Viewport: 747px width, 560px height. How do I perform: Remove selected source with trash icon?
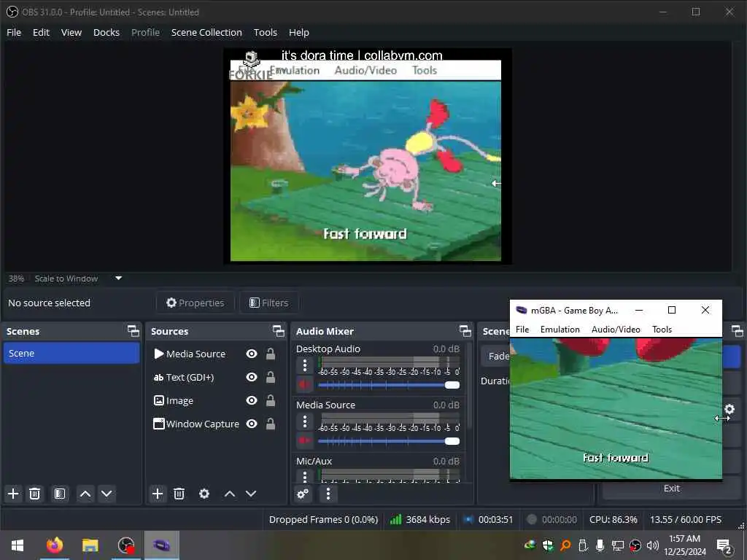(179, 494)
